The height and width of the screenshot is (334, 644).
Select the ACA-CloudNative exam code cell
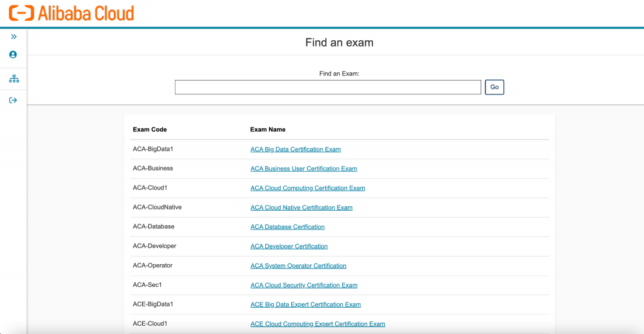click(157, 207)
